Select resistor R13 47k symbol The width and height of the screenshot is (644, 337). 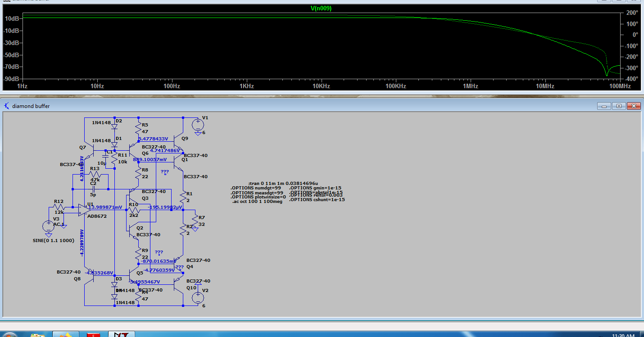pyautogui.click(x=95, y=175)
